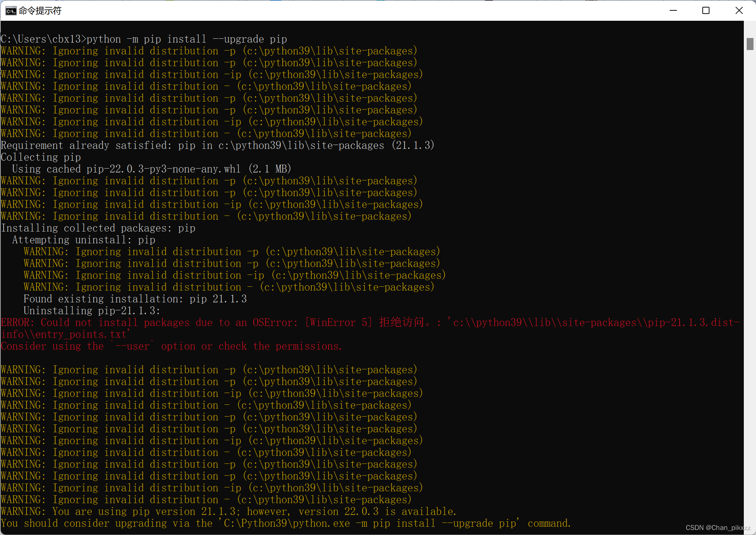Image resolution: width=756 pixels, height=535 pixels.
Task: Click the CSDN @Chan_pikxxx watermark text
Action: pos(717,527)
